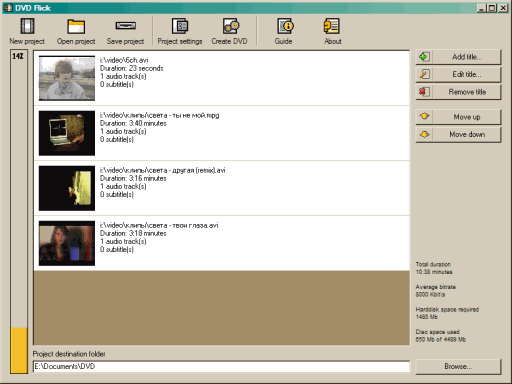Select the 5ch.avi title thumbnail

[67, 78]
